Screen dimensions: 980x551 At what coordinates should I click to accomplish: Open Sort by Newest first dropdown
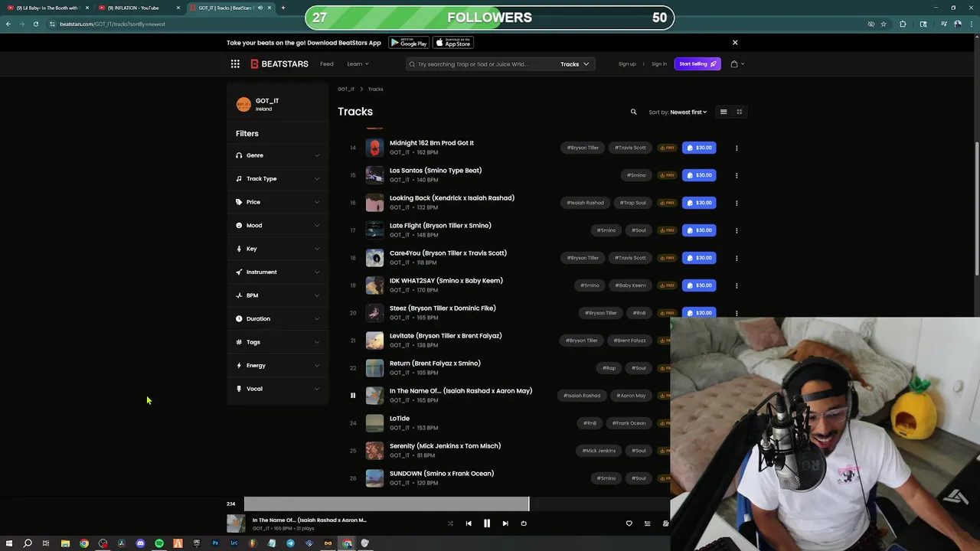[x=678, y=112]
